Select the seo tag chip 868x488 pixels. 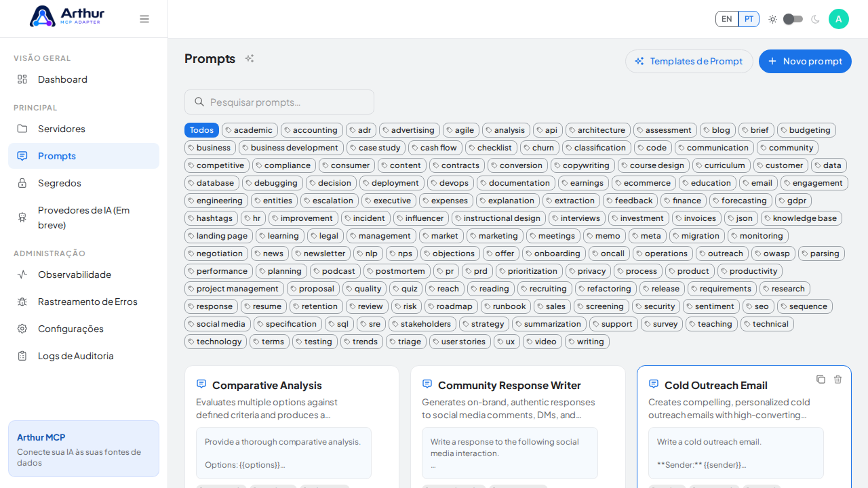click(758, 306)
